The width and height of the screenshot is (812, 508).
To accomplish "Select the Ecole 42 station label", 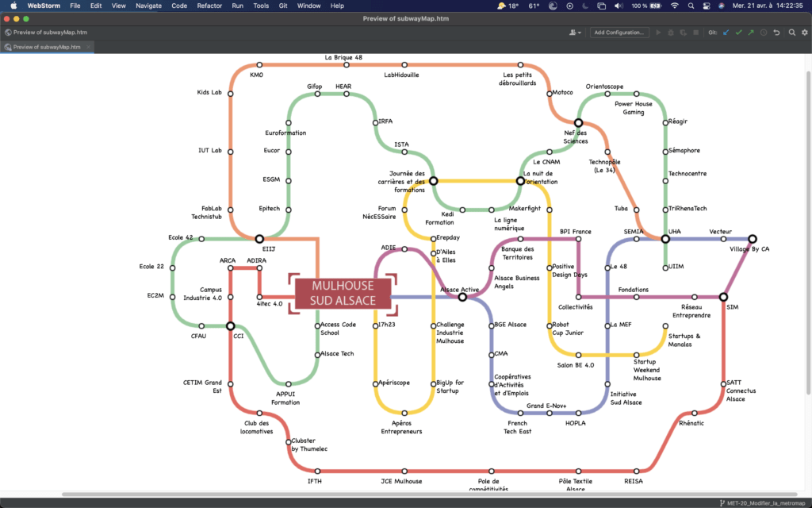I will point(180,237).
